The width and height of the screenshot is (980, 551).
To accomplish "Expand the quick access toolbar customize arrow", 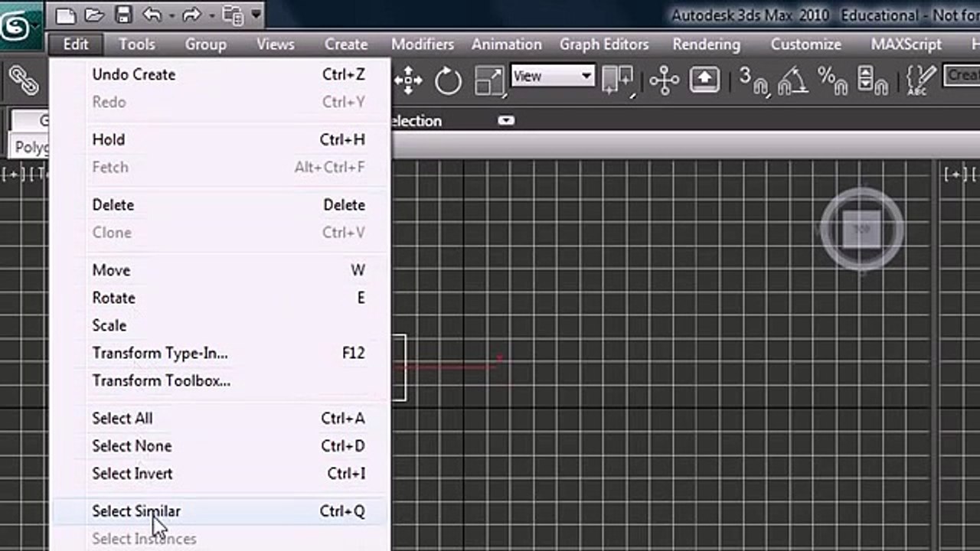I will point(256,15).
